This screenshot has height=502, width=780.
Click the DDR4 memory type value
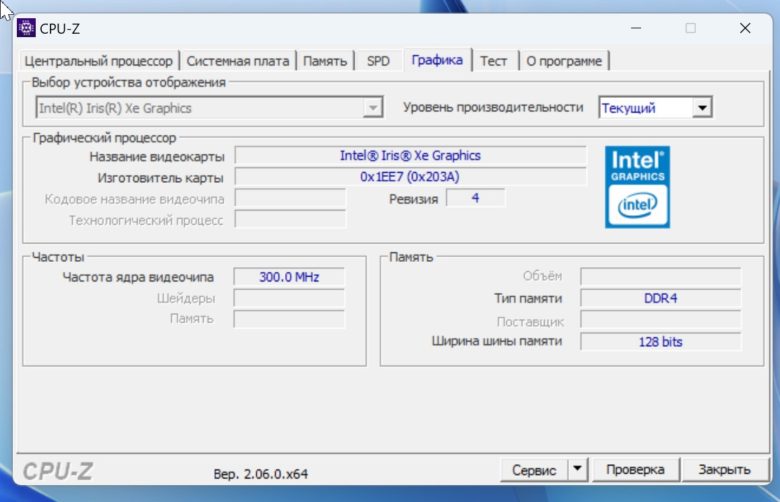661,298
